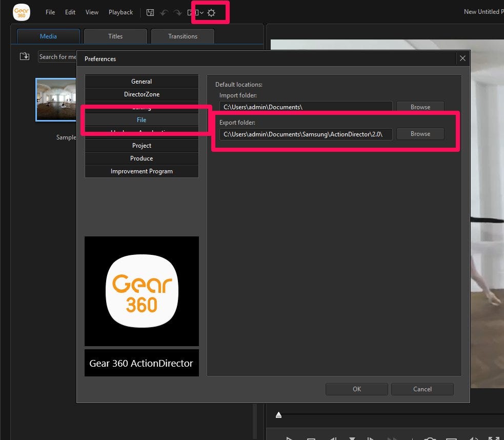The width and height of the screenshot is (504, 440).
Task: Click the import media icon beside the search box
Action: pyautogui.click(x=25, y=56)
